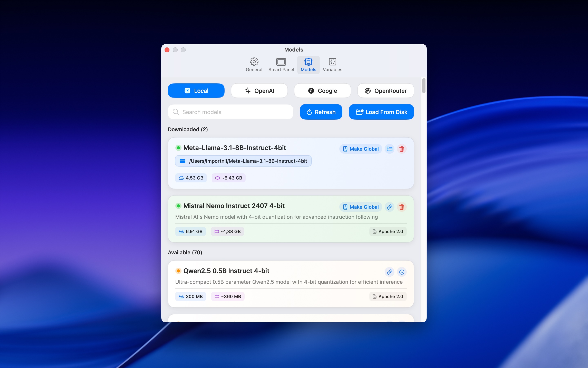This screenshot has height=368, width=588.
Task: Open folder for Meta-Llama model
Action: (390, 149)
